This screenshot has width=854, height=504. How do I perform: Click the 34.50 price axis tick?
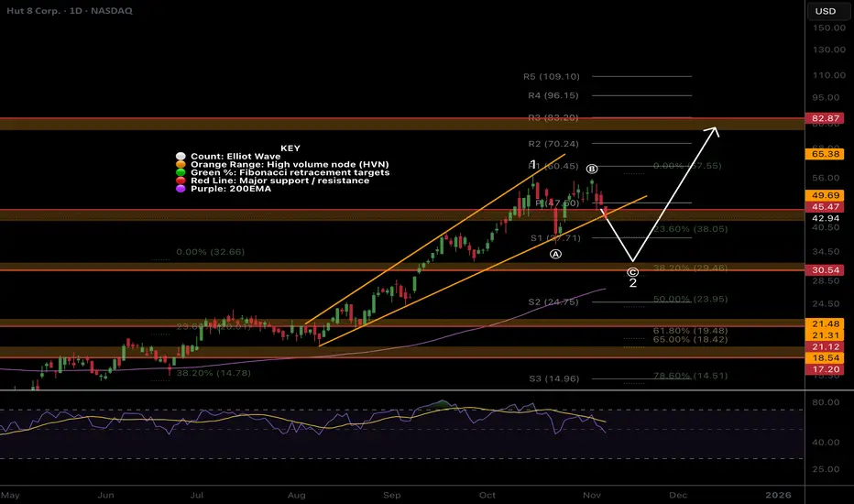coord(826,252)
